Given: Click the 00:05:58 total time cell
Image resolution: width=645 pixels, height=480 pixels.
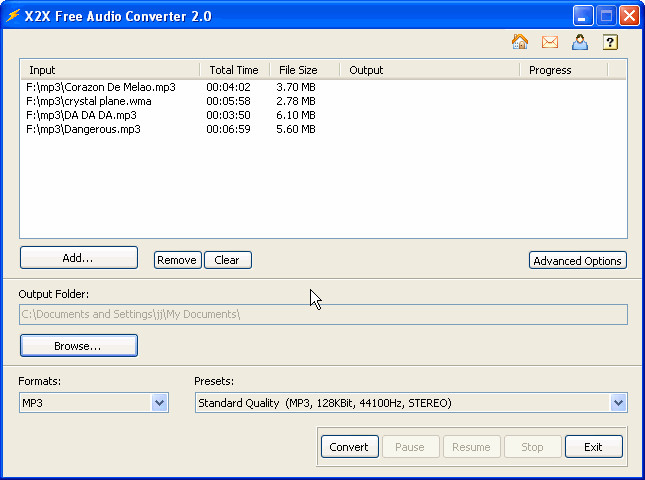Looking at the screenshot, I should 228,101.
